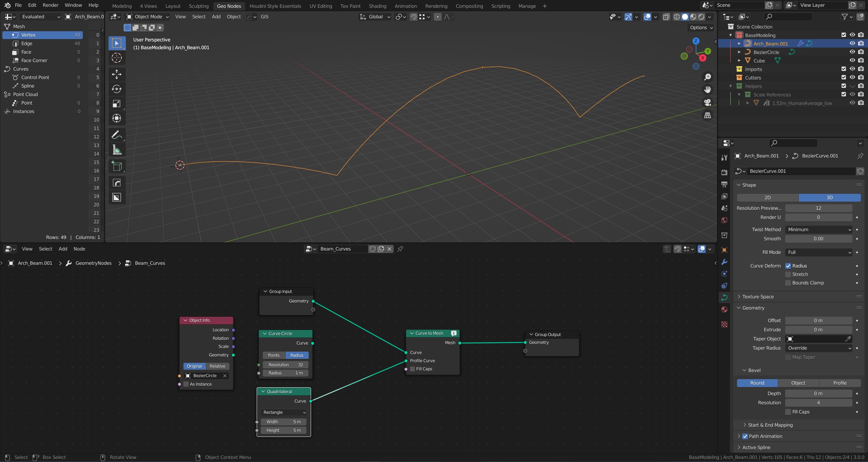This screenshot has height=462, width=868.
Task: Hide Arch_Beam.001 in viewport
Action: 852,43
